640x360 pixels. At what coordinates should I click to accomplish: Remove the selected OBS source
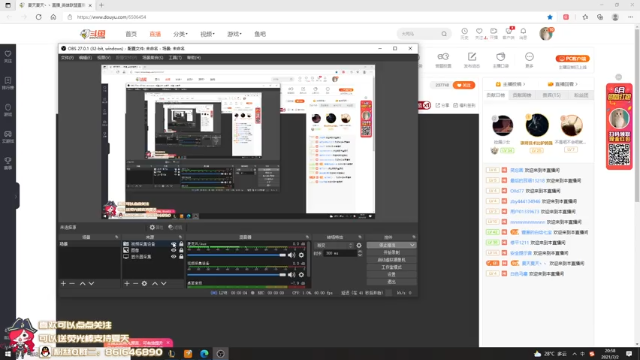[135, 283]
